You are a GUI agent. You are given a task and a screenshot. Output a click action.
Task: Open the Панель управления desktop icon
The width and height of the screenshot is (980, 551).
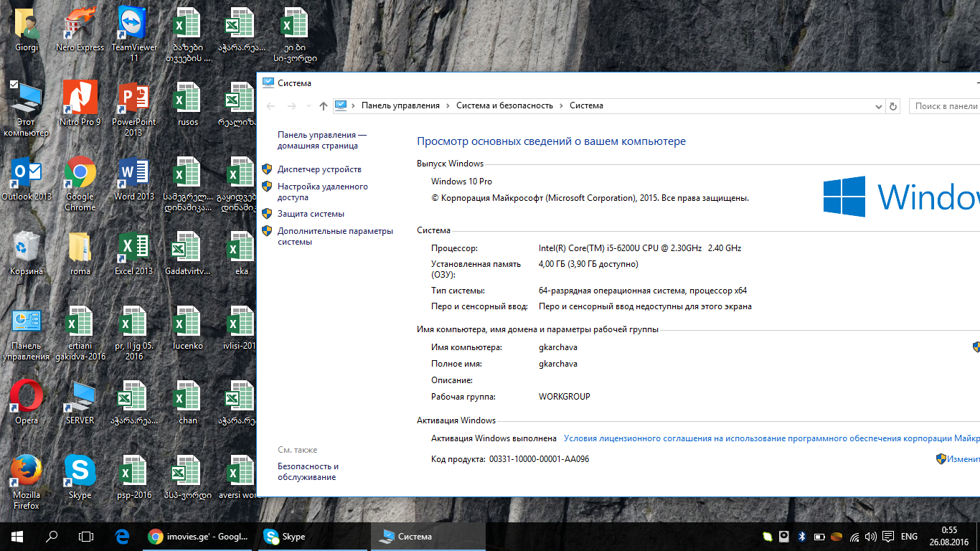tap(27, 333)
